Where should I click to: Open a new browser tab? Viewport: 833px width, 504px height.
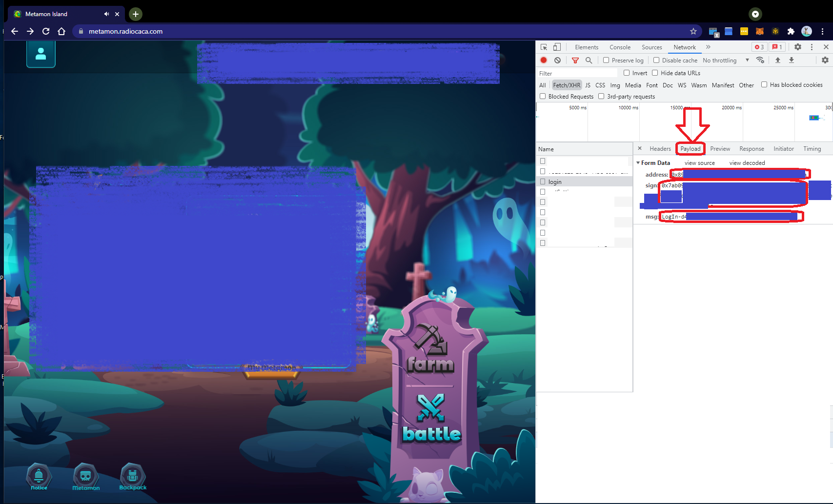pyautogui.click(x=136, y=14)
